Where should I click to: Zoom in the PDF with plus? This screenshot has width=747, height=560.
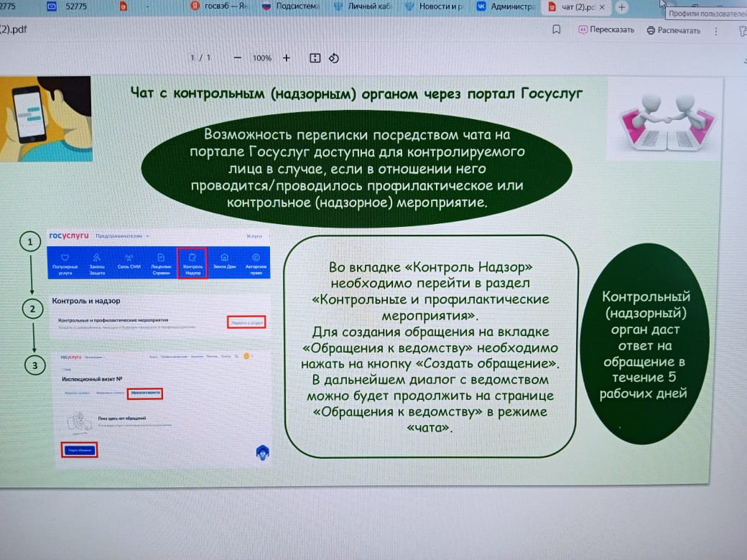coord(287,58)
